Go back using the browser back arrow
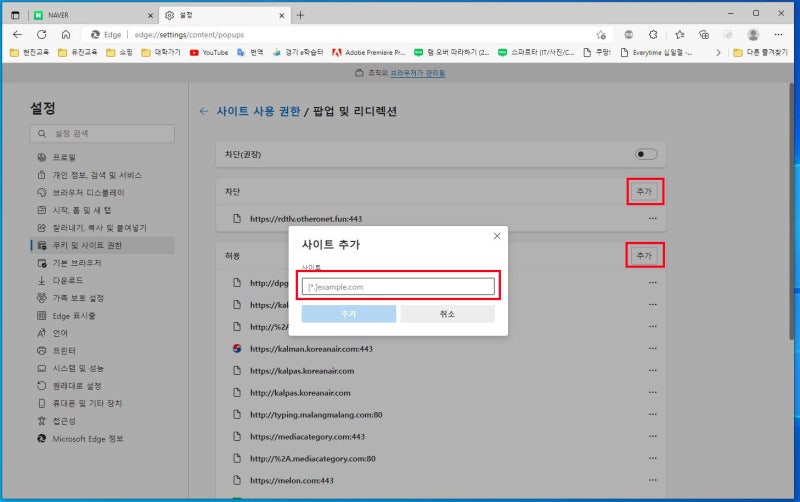 coord(17,35)
